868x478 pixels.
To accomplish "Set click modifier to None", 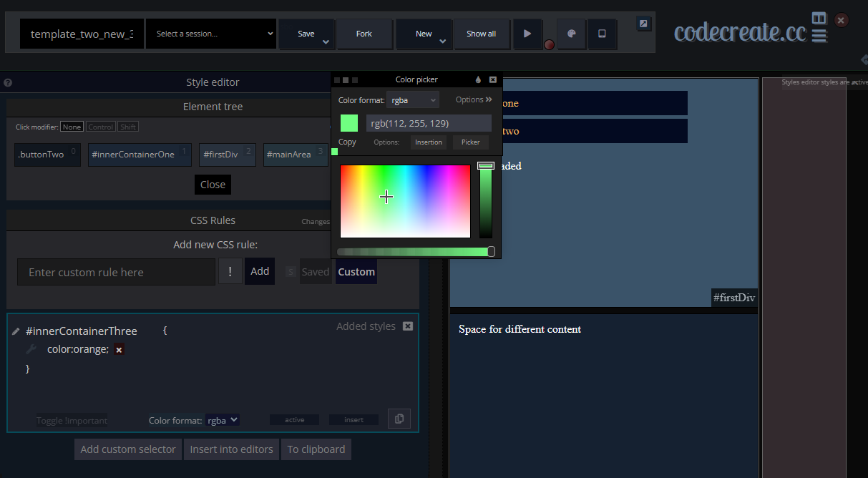I will pyautogui.click(x=72, y=127).
